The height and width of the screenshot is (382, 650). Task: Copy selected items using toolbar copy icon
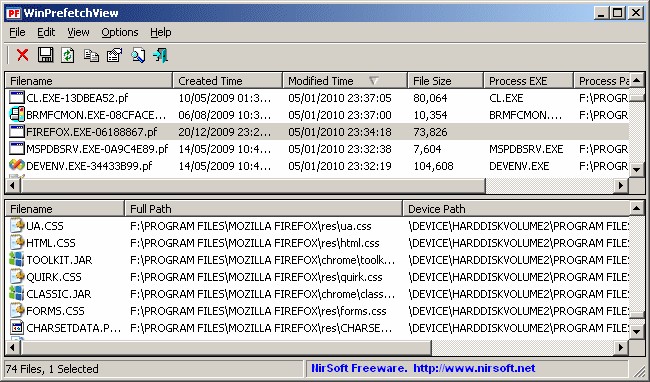pyautogui.click(x=91, y=55)
